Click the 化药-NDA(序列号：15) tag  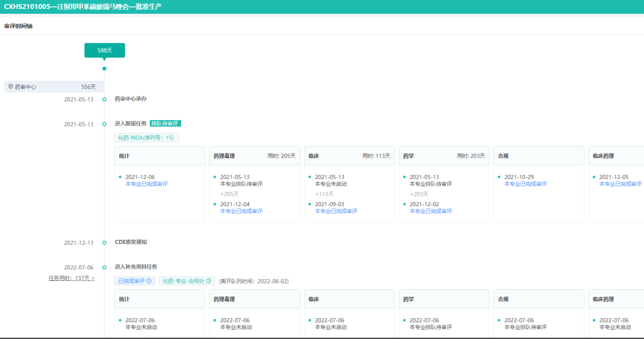[x=147, y=138]
